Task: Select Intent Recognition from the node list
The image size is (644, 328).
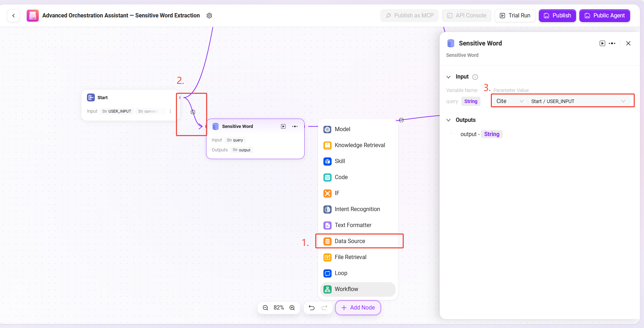Action: point(357,209)
